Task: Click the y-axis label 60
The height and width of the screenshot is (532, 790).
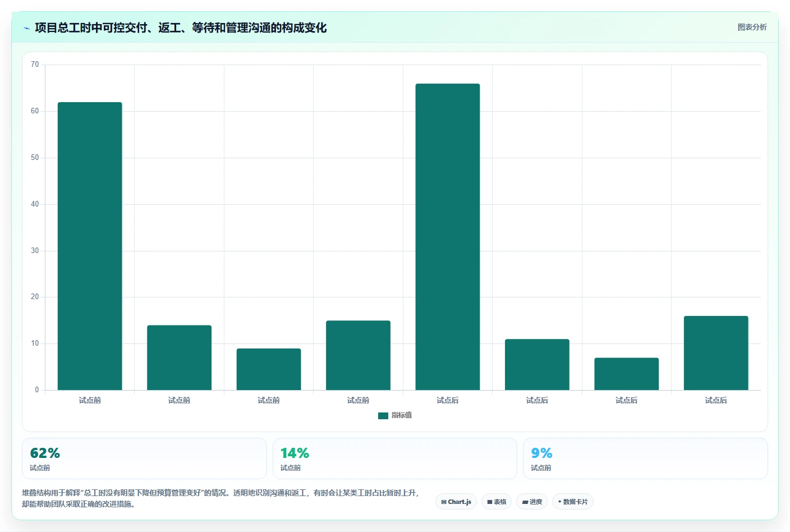Action: point(35,111)
